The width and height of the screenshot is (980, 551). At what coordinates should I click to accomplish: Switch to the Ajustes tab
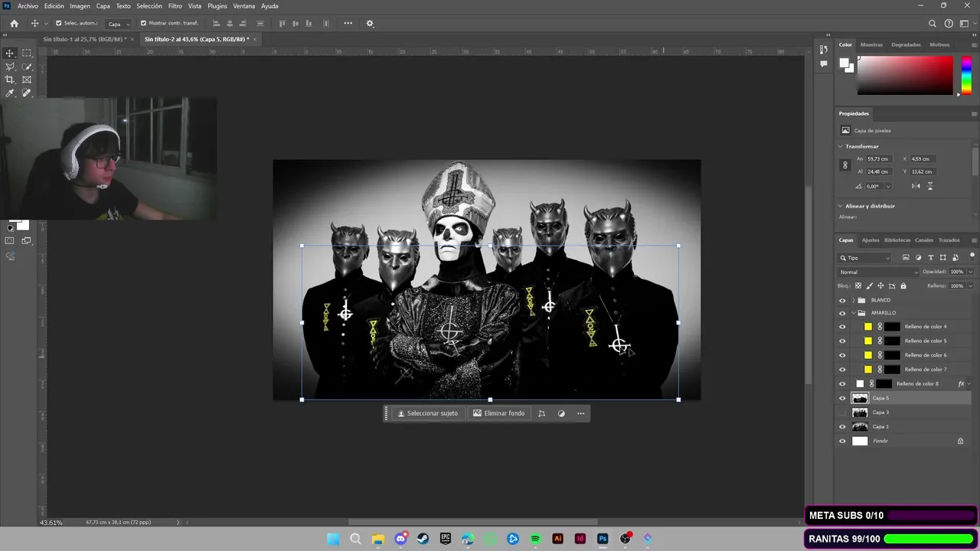[871, 240]
